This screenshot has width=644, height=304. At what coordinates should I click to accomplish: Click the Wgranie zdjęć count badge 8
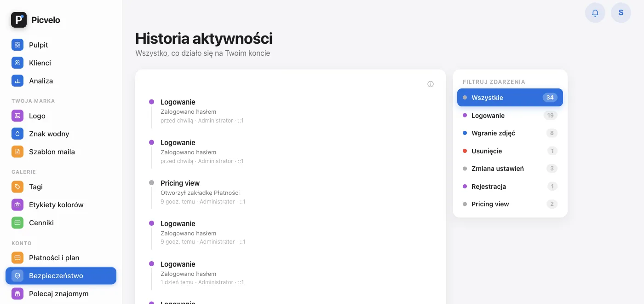[552, 133]
